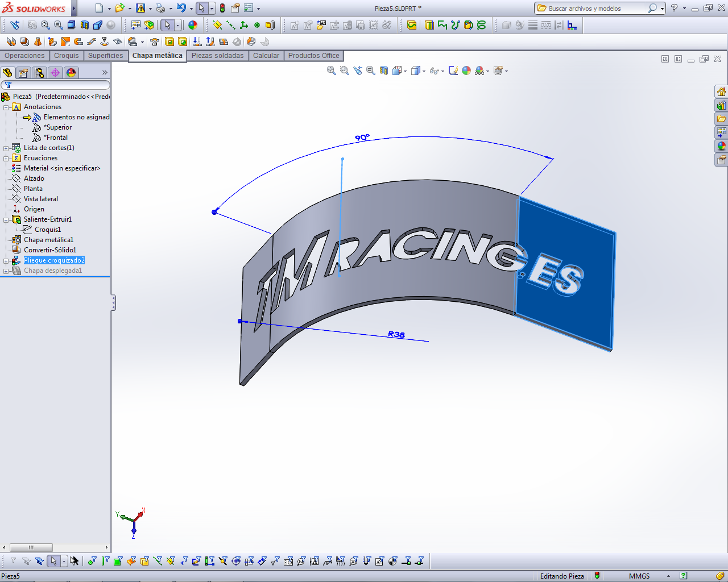The width and height of the screenshot is (728, 582).
Task: Click the New document icon
Action: (x=99, y=8)
